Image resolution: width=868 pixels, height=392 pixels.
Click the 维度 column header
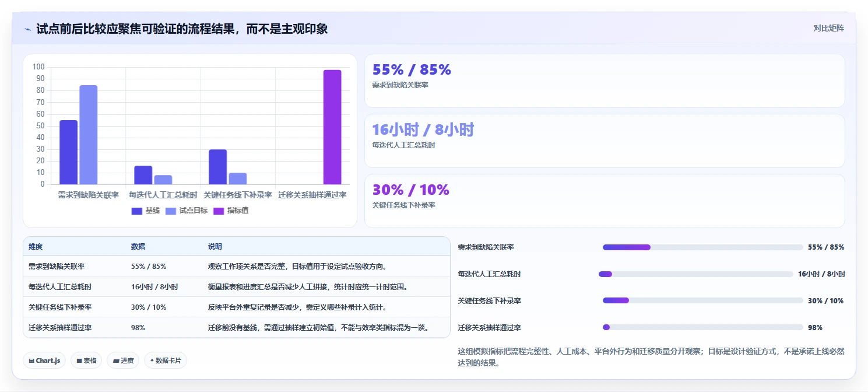(x=36, y=247)
